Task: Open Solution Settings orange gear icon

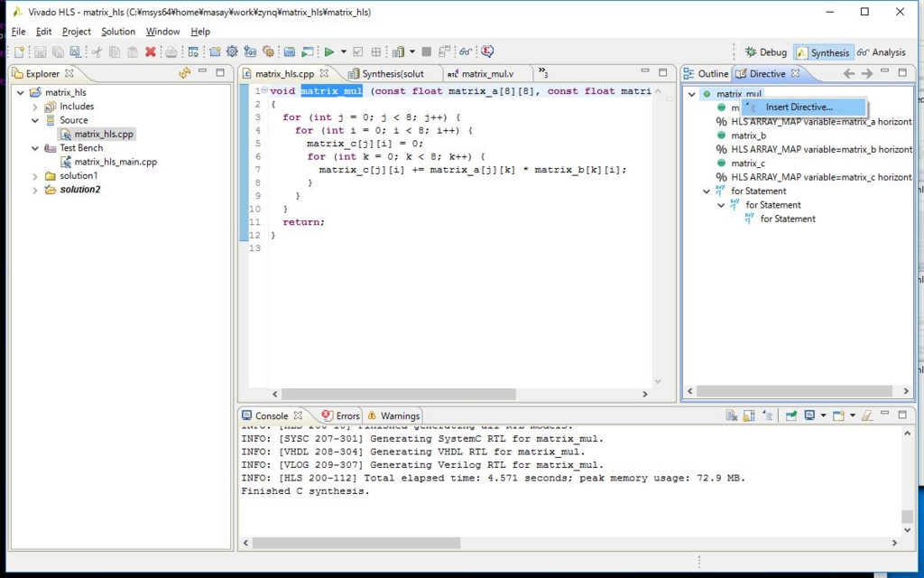Action: point(268,51)
